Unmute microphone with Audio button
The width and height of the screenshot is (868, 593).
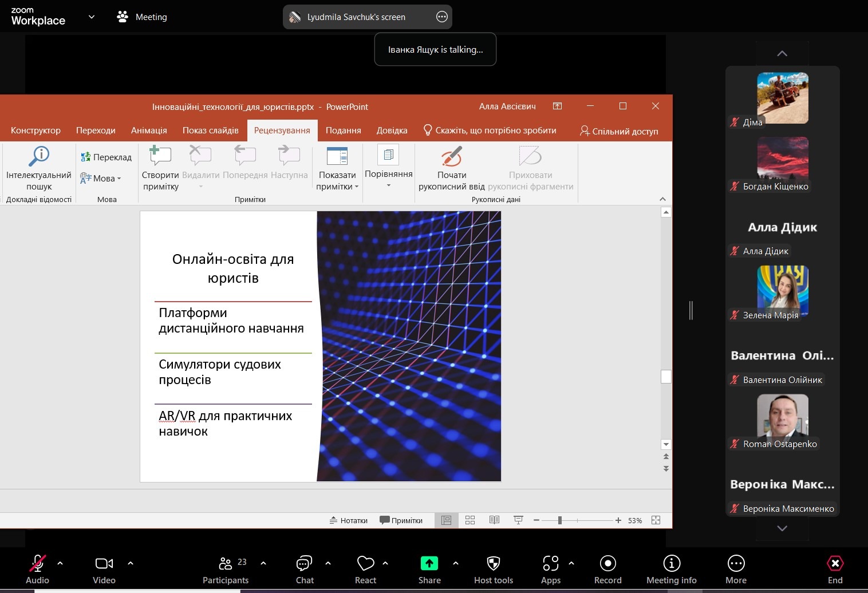(x=37, y=564)
